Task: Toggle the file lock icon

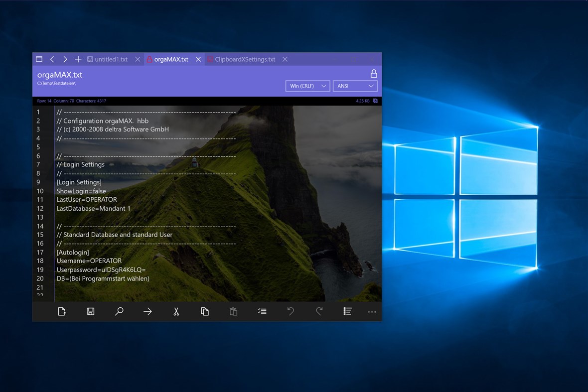Action: point(373,73)
